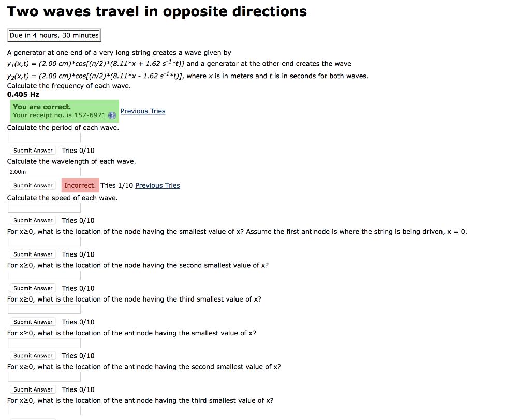530x420 pixels.
Task: Select the wavelength input showing 2.00m
Action: tap(44, 171)
